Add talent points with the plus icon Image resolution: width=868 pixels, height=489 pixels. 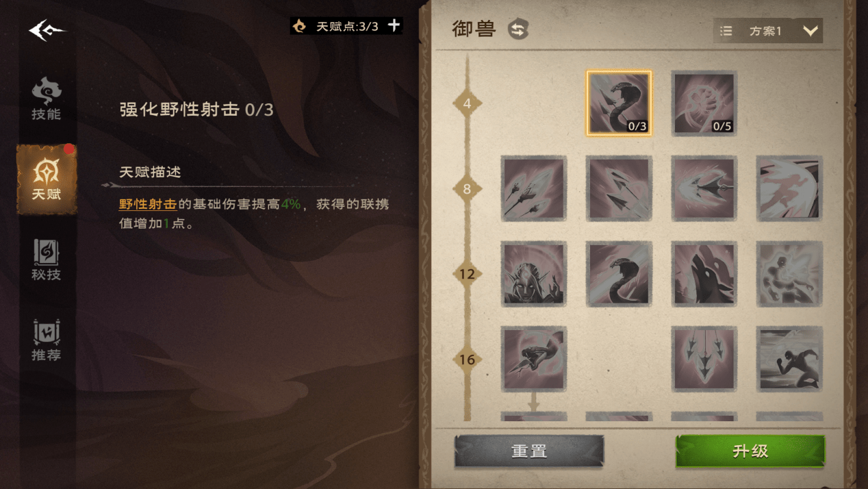(x=394, y=25)
